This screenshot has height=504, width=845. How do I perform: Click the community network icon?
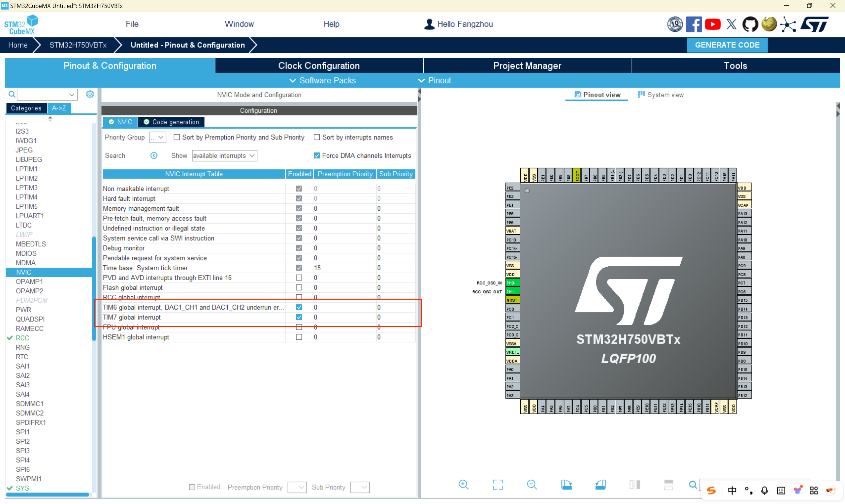pyautogui.click(x=788, y=24)
